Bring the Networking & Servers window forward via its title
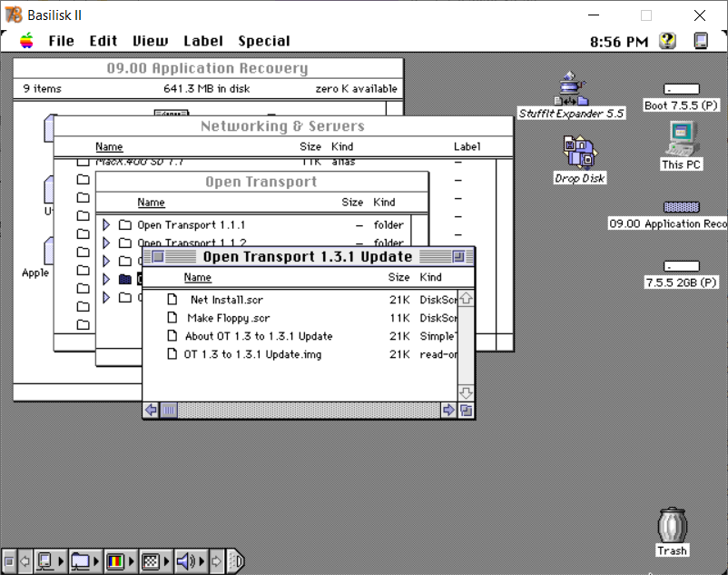This screenshot has width=728, height=575. pyautogui.click(x=282, y=126)
